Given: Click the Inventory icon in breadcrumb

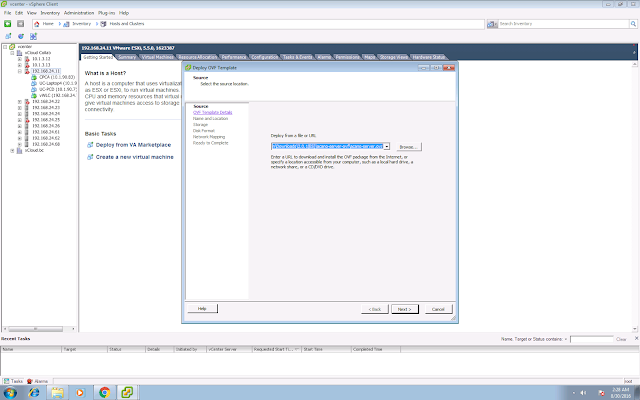Looking at the screenshot, I should 66,24.
